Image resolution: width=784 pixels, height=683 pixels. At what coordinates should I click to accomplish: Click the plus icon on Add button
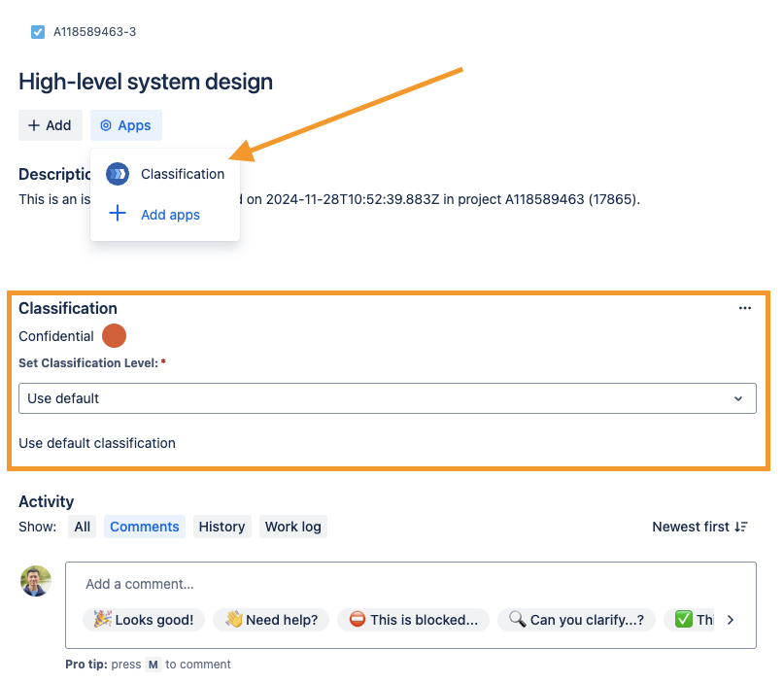[34, 125]
